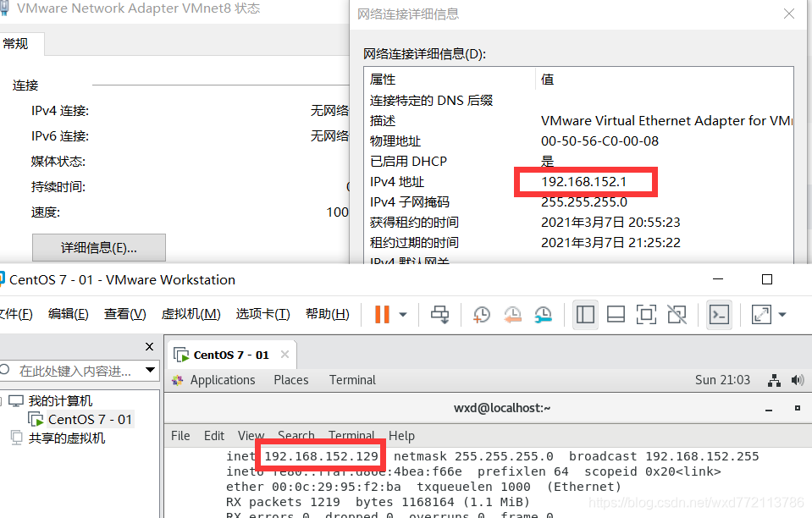Select 我的计算机 in the library tree
This screenshot has height=518, width=812.
pyautogui.click(x=60, y=401)
